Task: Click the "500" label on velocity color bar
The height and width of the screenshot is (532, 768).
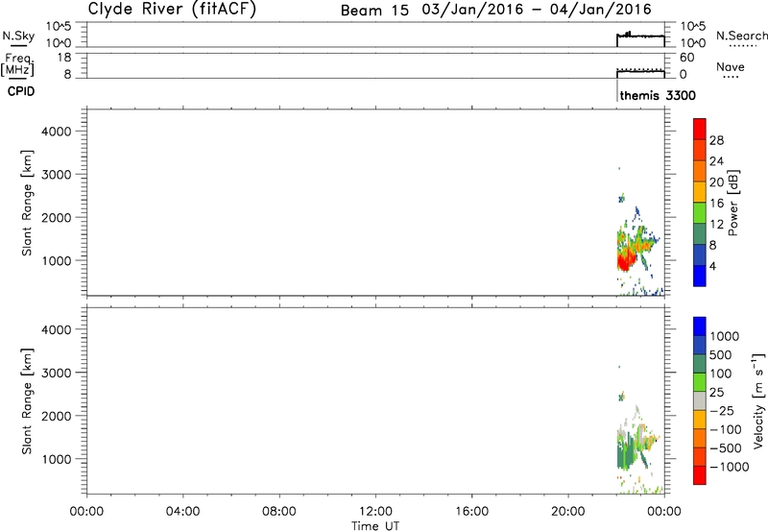Action: point(721,354)
